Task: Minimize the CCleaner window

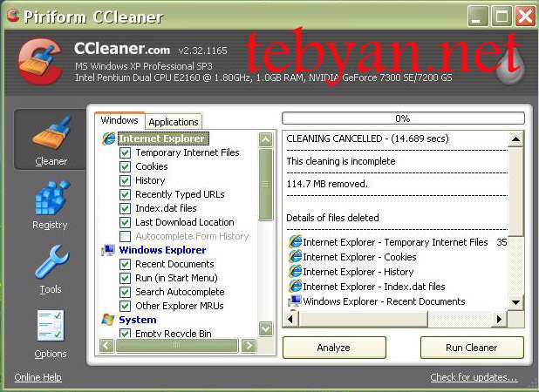Action: click(x=478, y=17)
